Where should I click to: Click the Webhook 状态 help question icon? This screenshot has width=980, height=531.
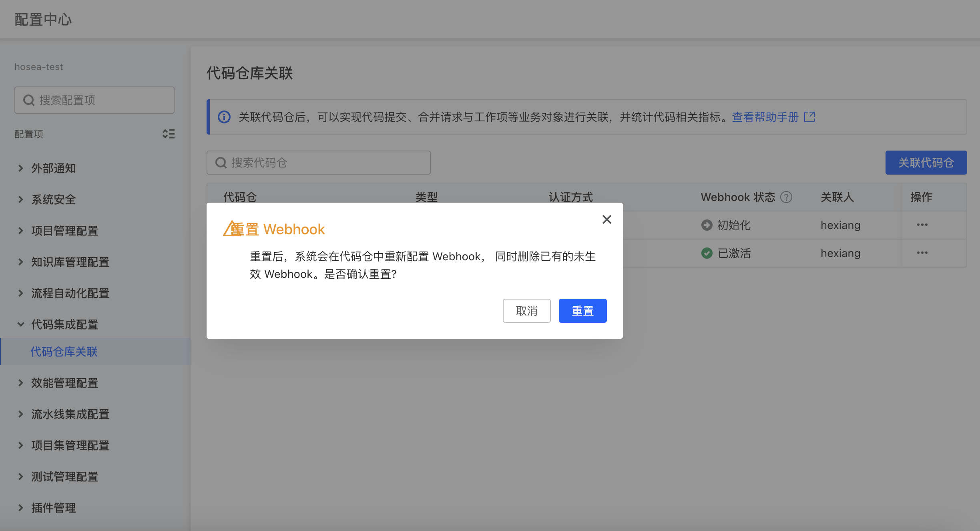pos(786,197)
